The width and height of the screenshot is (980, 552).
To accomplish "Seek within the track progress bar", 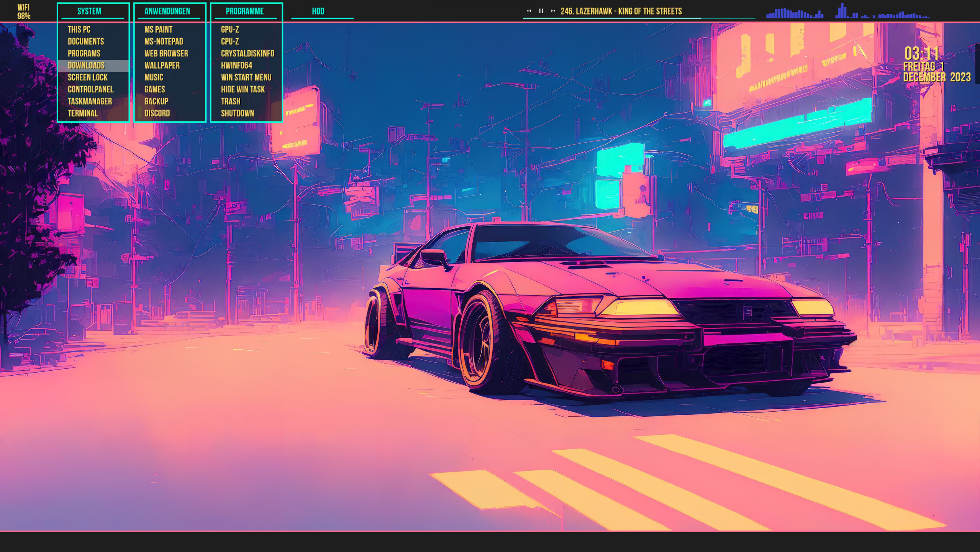I will (x=639, y=18).
